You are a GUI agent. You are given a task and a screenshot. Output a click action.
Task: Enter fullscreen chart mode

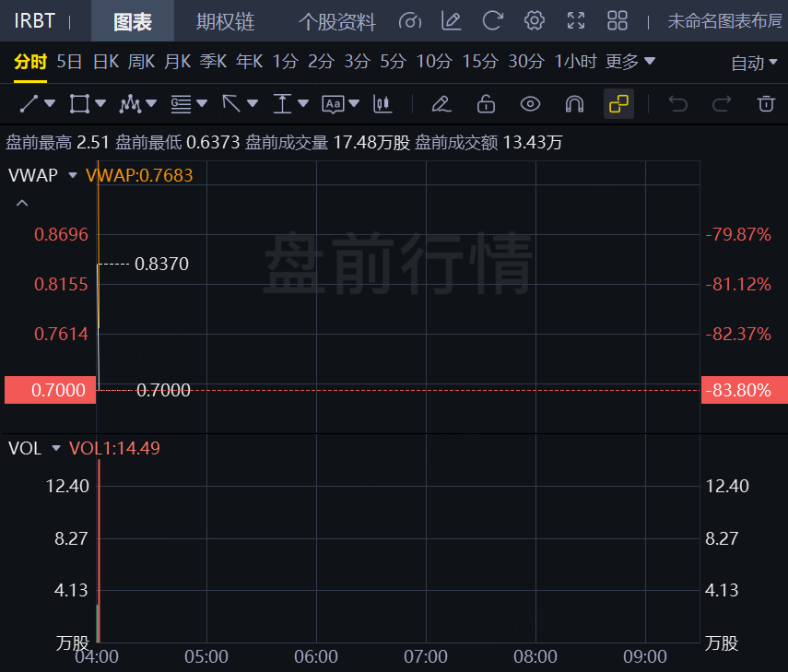(576, 21)
